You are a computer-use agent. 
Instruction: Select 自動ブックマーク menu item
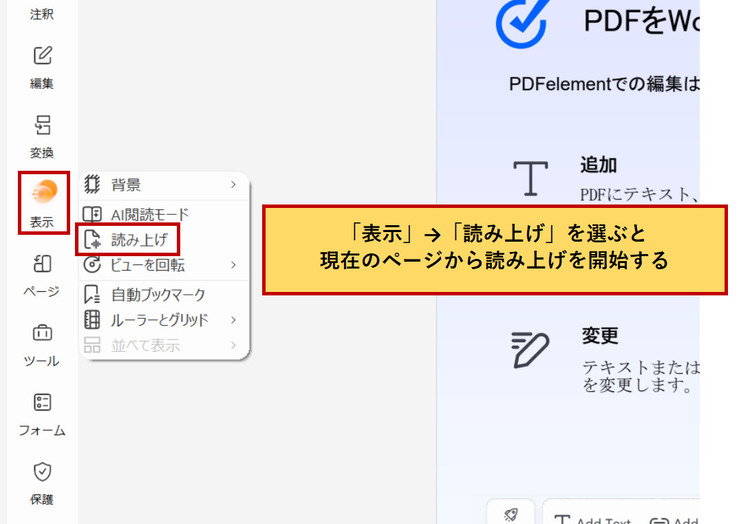[x=164, y=295]
